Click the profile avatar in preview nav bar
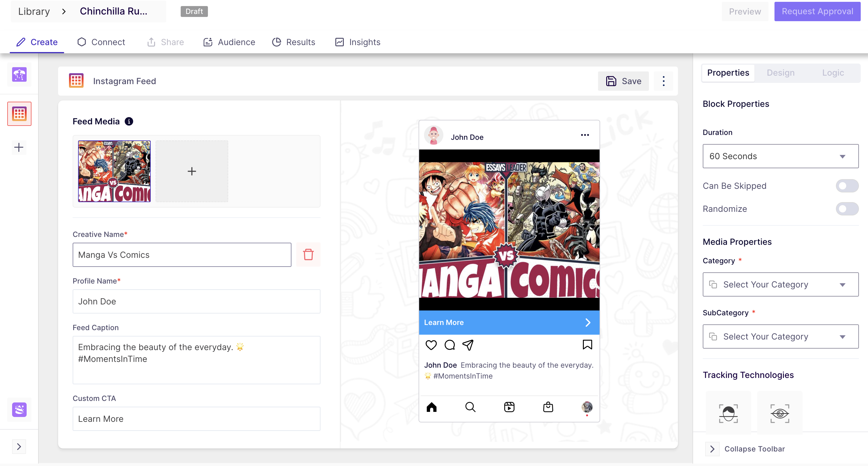The width and height of the screenshot is (868, 466). coord(587,407)
